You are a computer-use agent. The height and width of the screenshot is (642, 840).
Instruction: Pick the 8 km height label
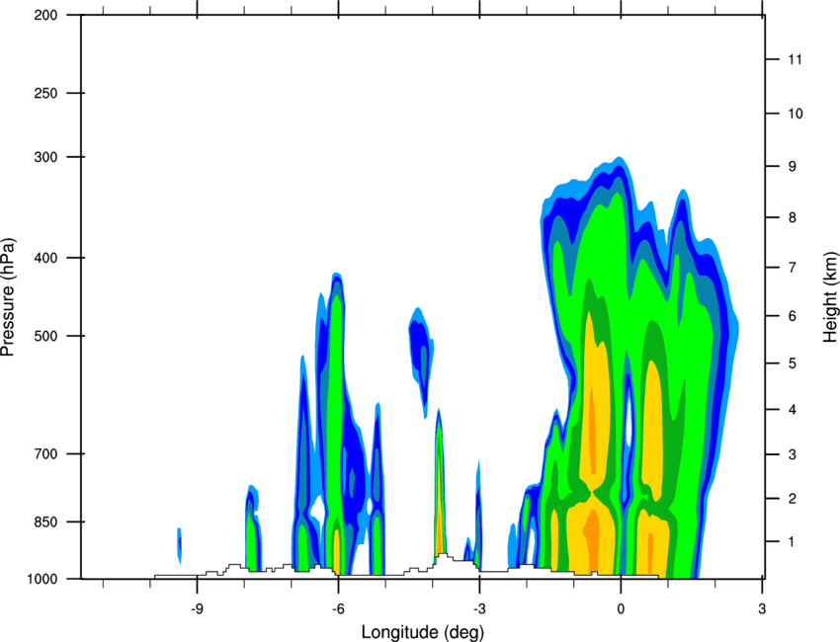pos(792,217)
